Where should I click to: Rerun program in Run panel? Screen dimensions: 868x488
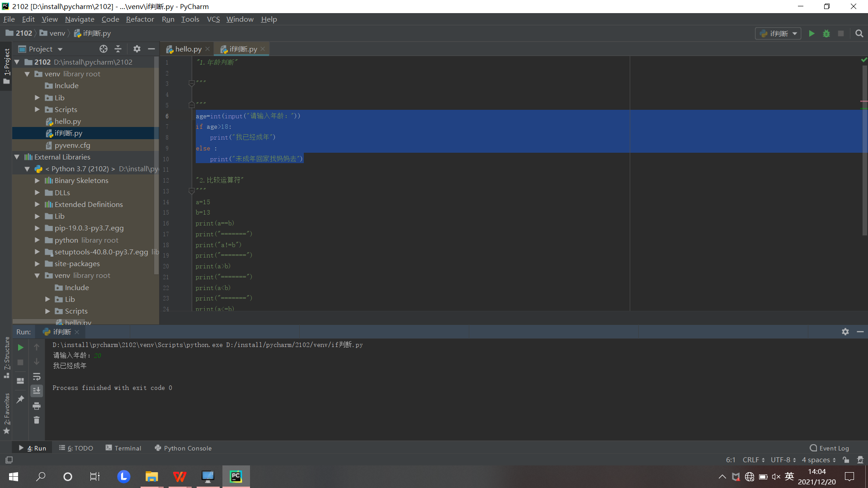tap(20, 347)
